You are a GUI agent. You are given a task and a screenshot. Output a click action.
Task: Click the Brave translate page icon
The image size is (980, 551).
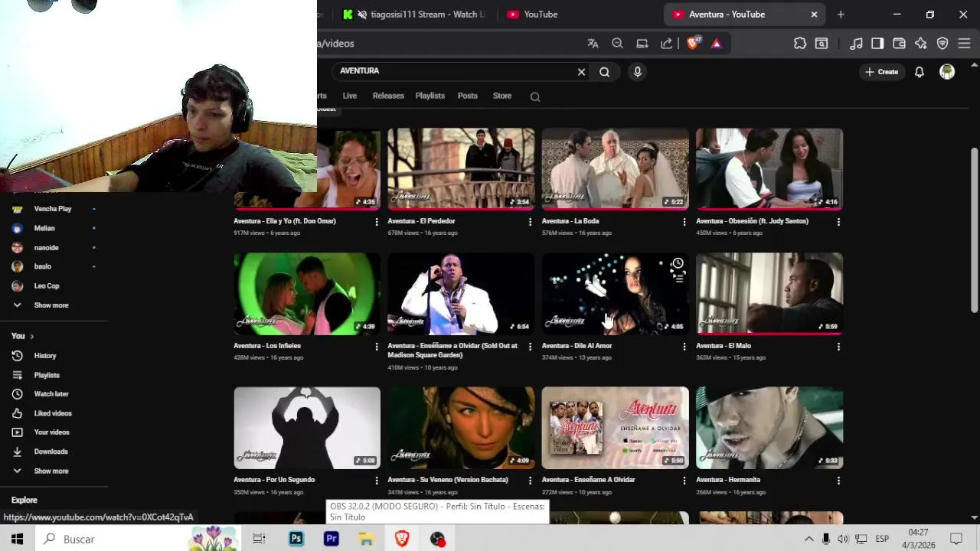593,44
